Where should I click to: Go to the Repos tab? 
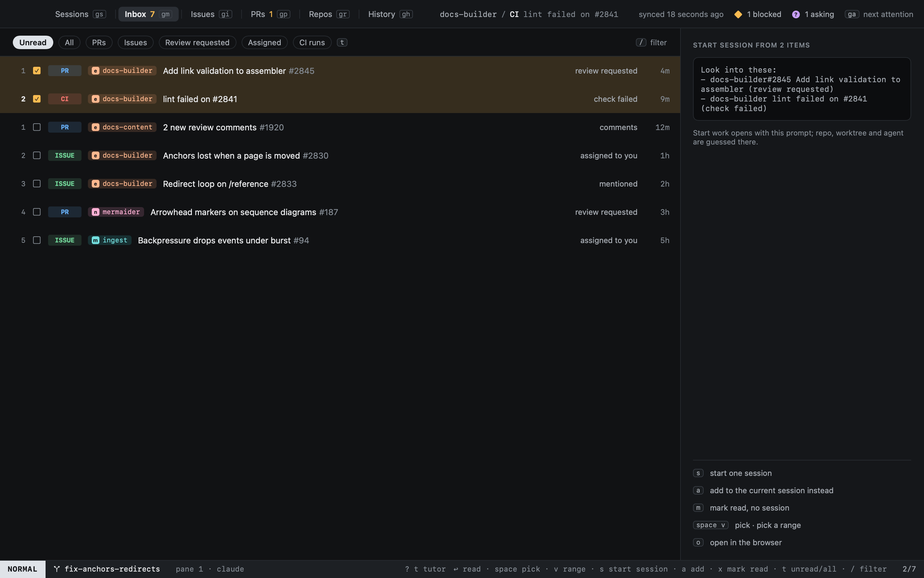329,14
